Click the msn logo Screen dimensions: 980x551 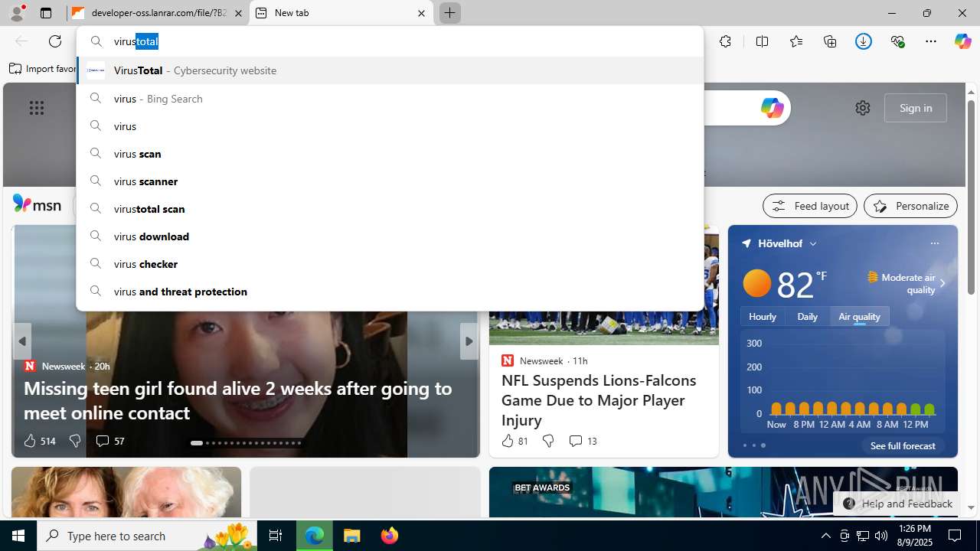[37, 204]
